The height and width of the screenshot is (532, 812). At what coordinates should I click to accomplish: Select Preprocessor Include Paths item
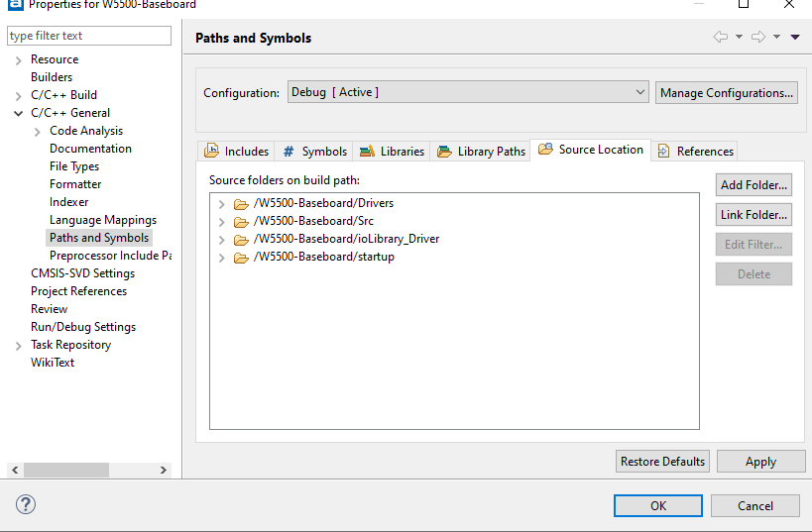pos(110,256)
